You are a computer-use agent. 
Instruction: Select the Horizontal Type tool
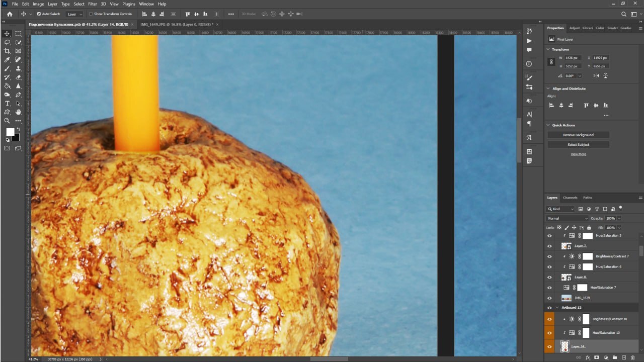7,104
